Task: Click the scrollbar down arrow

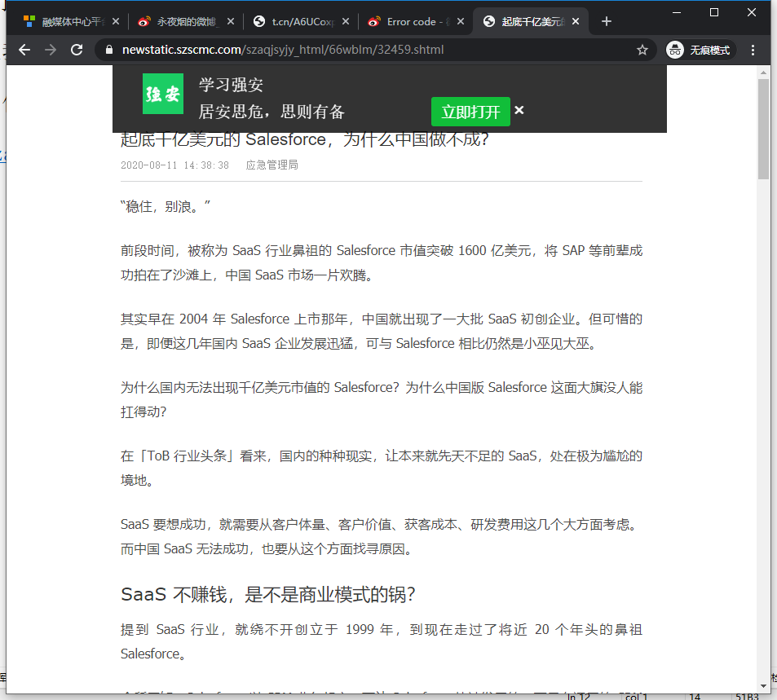Action: click(x=763, y=685)
